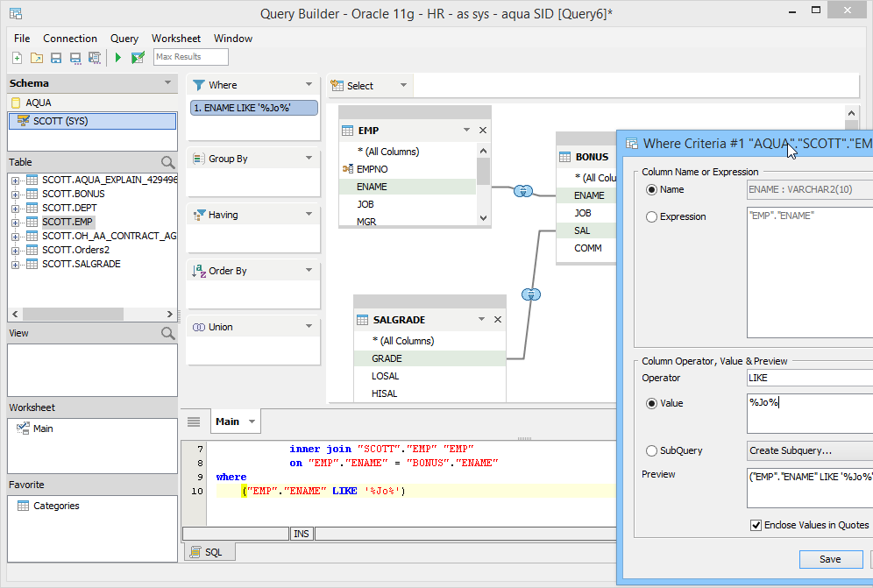873x588 pixels.
Task: Open the Query menu
Action: click(x=124, y=39)
